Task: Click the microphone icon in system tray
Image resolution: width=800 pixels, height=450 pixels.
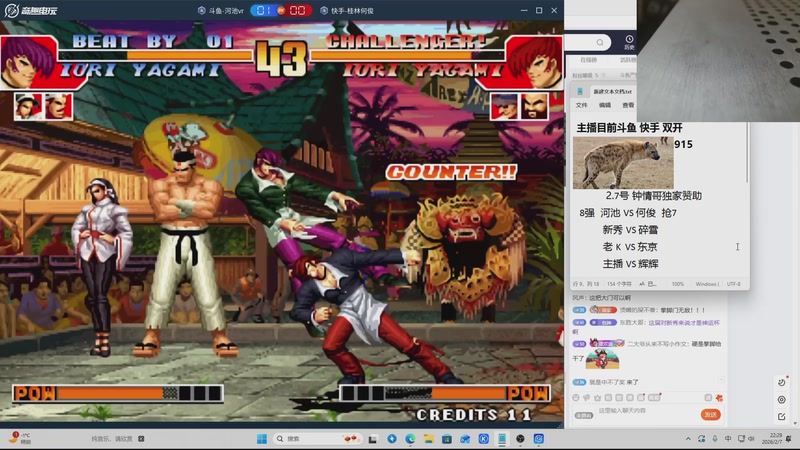Action: point(715,439)
